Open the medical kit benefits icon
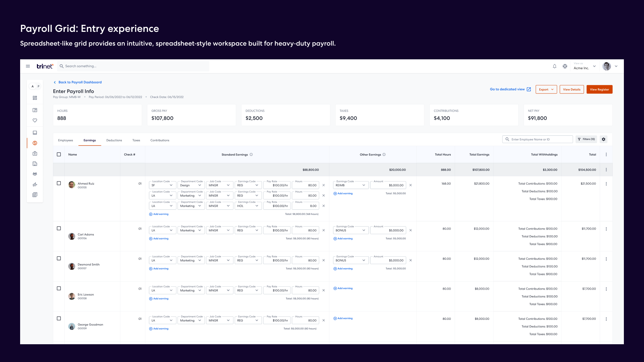Image resolution: width=644 pixels, height=362 pixels. point(35,153)
